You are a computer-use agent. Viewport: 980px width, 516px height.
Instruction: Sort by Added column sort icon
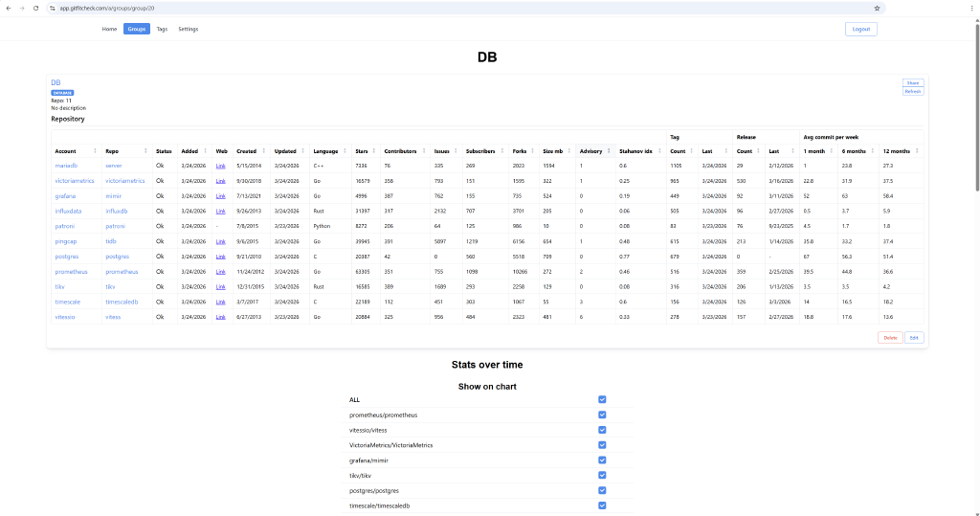[x=205, y=151]
